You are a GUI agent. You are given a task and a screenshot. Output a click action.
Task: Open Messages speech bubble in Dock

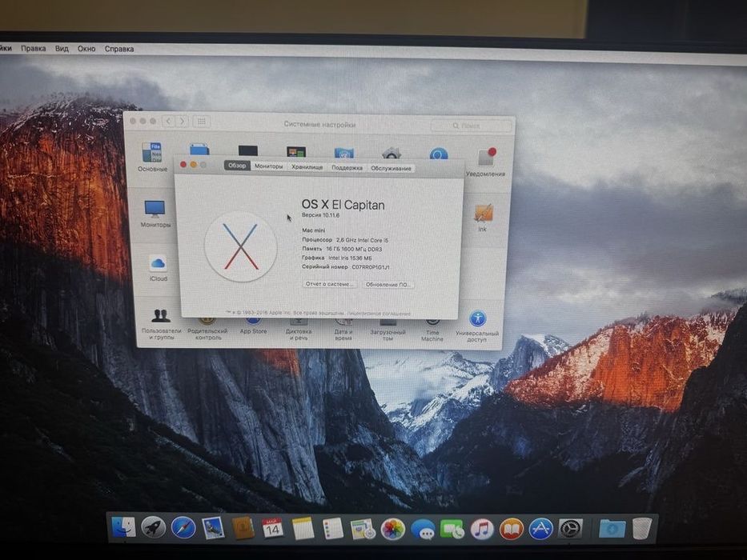(423, 529)
